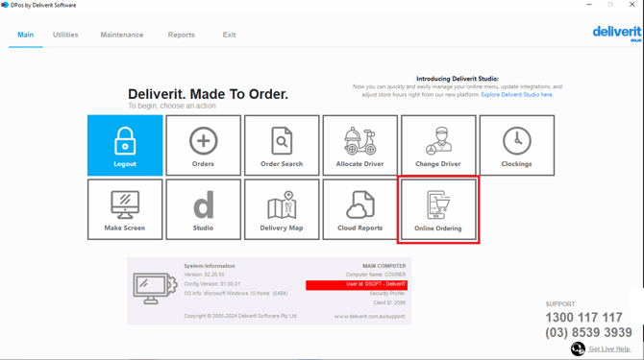This screenshot has width=644, height=360.
Task: Open the Change Driver tile
Action: pyautogui.click(x=438, y=146)
